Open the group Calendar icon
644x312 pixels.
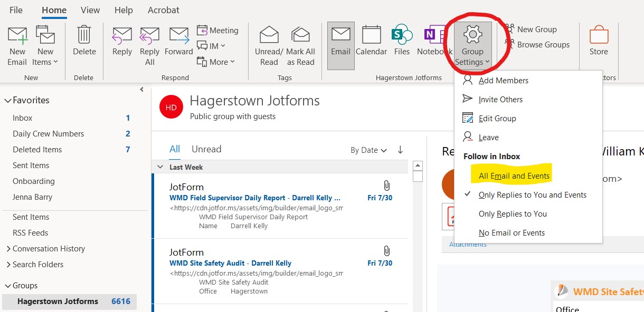(371, 36)
